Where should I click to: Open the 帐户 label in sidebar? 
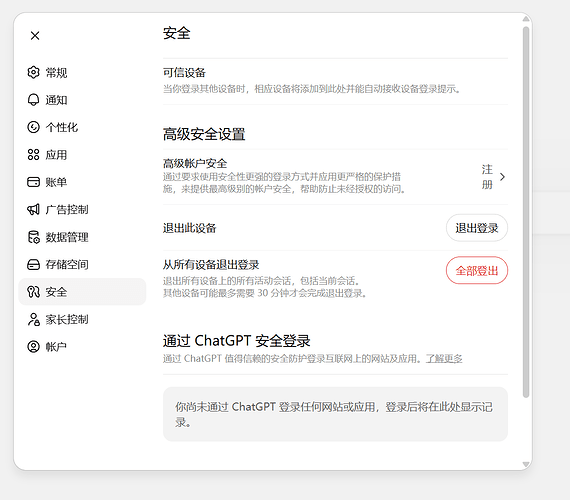click(x=56, y=347)
